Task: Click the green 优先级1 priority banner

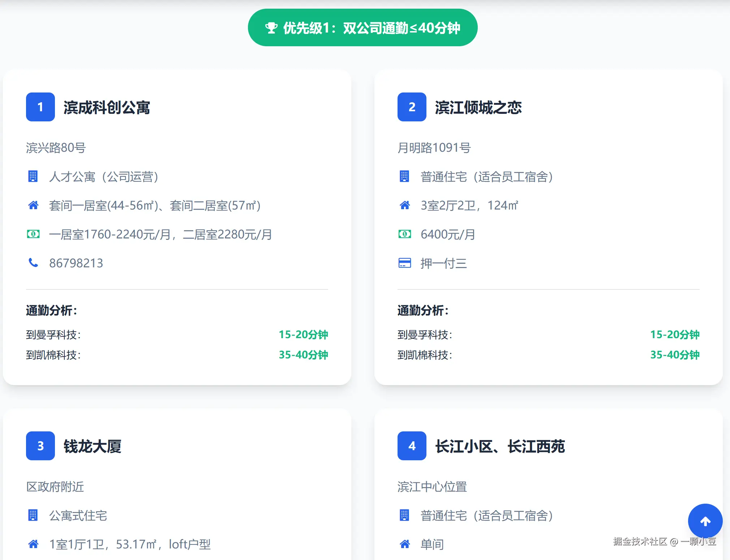Action: point(362,28)
